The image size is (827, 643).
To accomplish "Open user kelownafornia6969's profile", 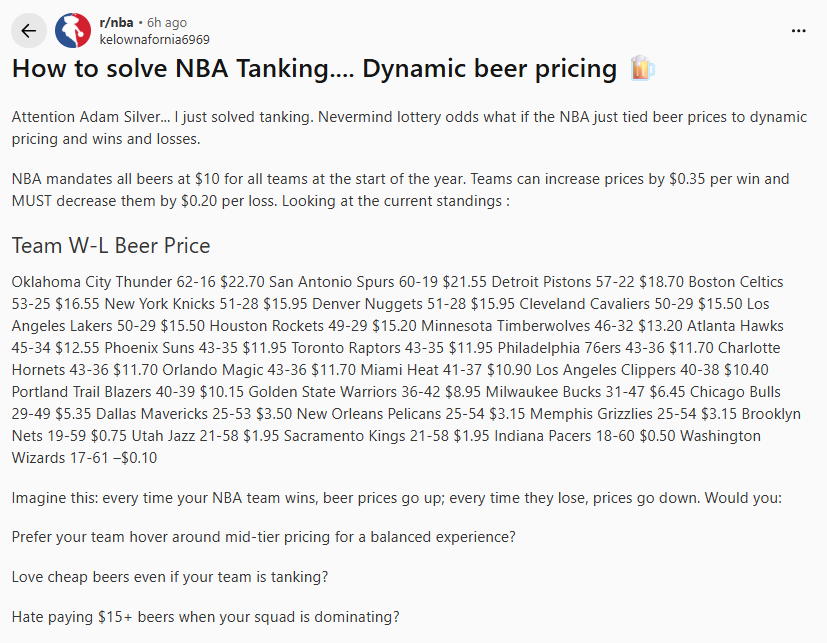I will click(154, 39).
